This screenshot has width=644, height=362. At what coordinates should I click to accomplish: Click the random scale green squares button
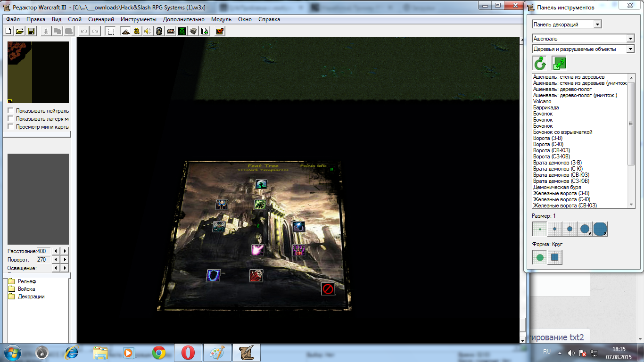pos(559,63)
